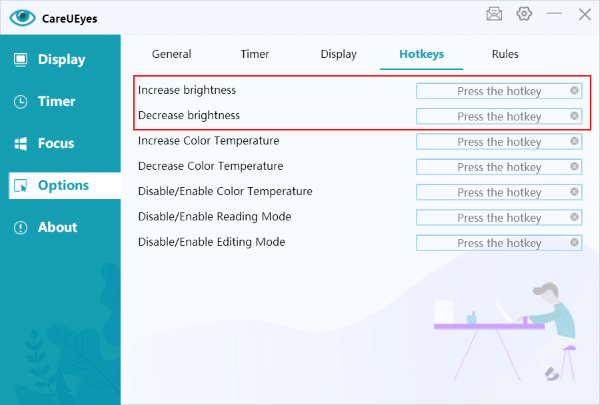
Task: Go to Timer in the left sidebar
Action: [x=56, y=101]
